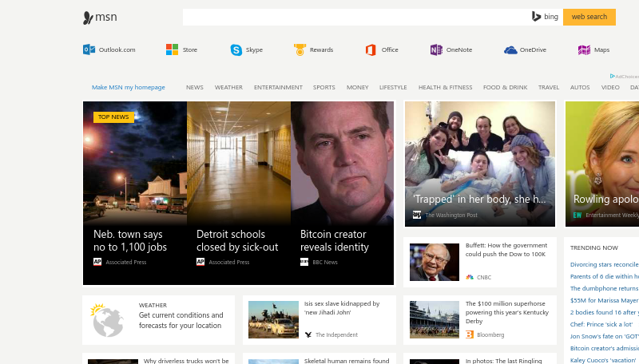Image resolution: width=639 pixels, height=364 pixels.
Task: Click AP logo under Detroit schools story
Action: click(x=200, y=262)
